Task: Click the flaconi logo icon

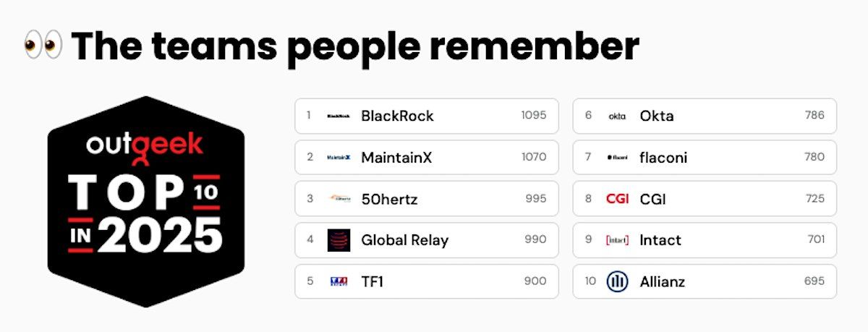Action: [x=617, y=157]
